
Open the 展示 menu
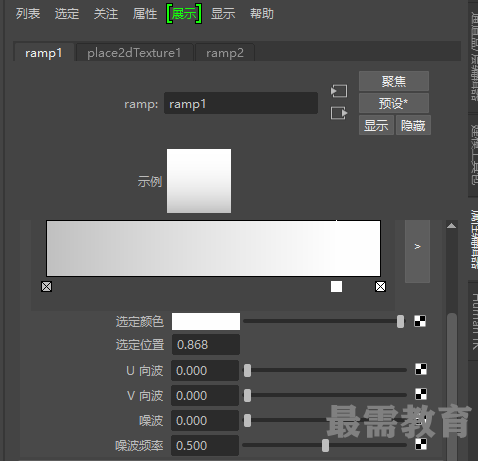[x=184, y=14]
